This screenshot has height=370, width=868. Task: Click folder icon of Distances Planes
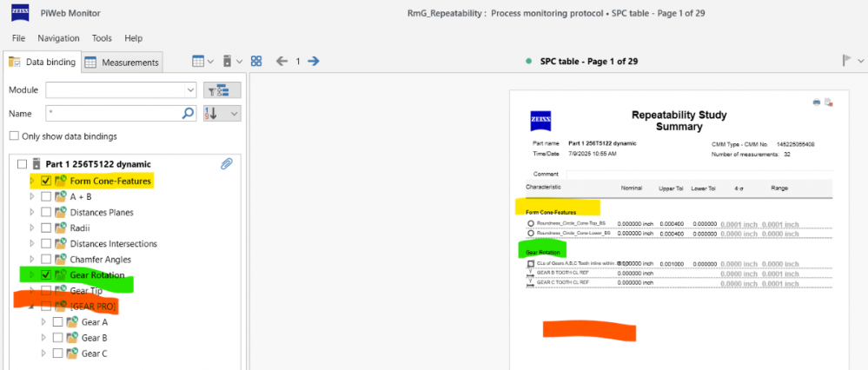coord(60,212)
